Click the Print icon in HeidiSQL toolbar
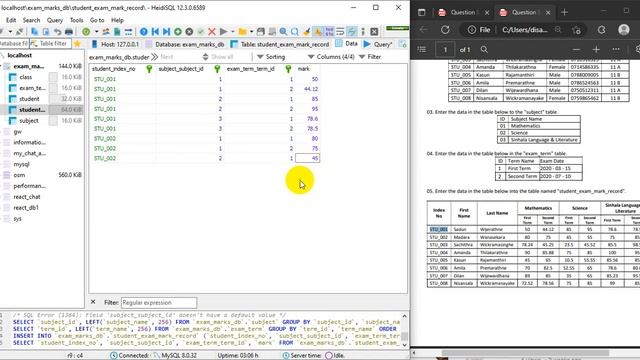The image size is (640, 360). pos(69,31)
